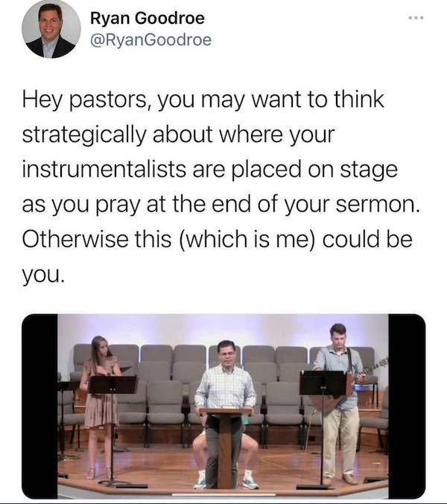
Task: Click the white sneakers visible behind the pulpit
Action: (x=250, y=481)
